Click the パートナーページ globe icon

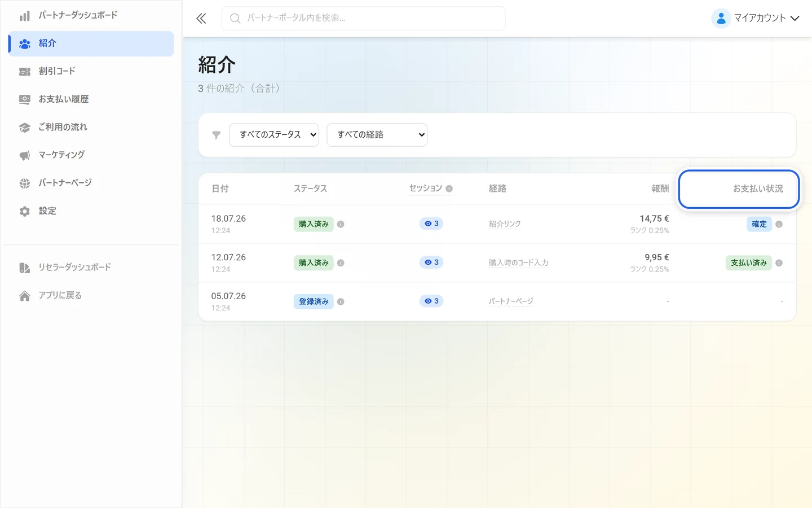point(25,183)
